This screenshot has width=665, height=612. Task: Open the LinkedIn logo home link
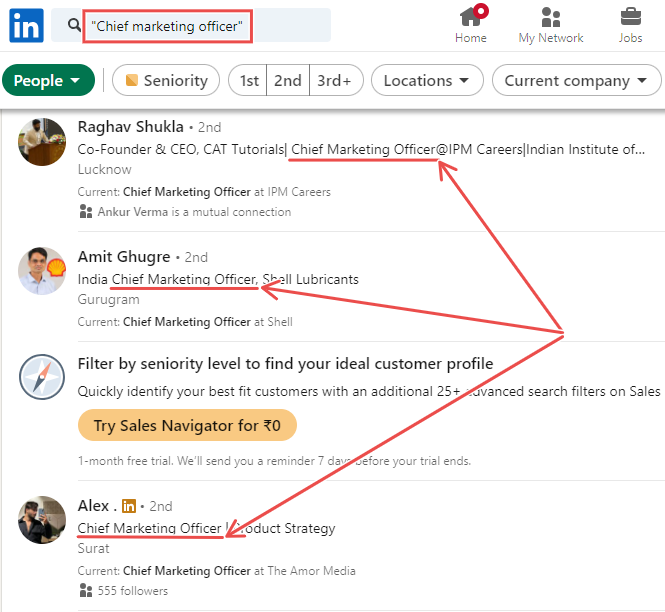tap(26, 25)
